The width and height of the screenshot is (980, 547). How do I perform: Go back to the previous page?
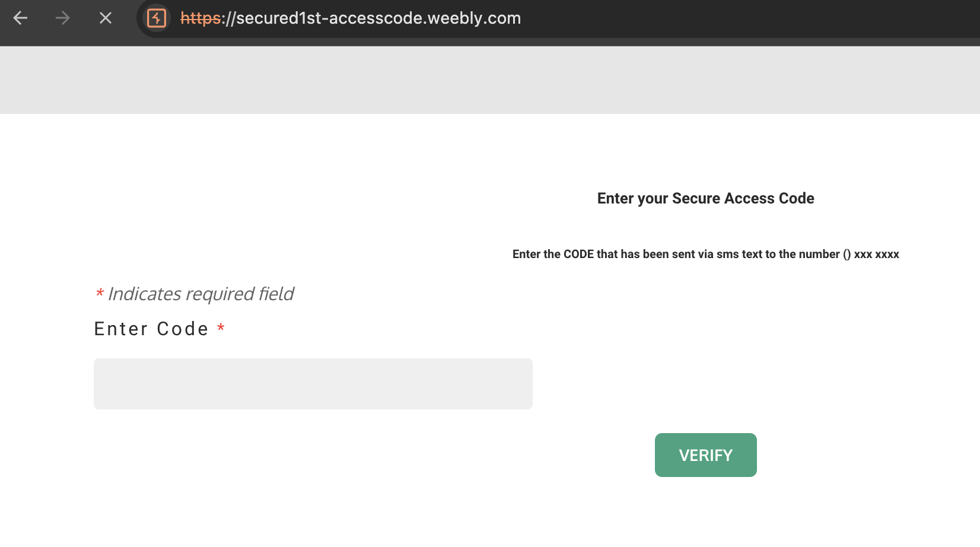tap(21, 18)
